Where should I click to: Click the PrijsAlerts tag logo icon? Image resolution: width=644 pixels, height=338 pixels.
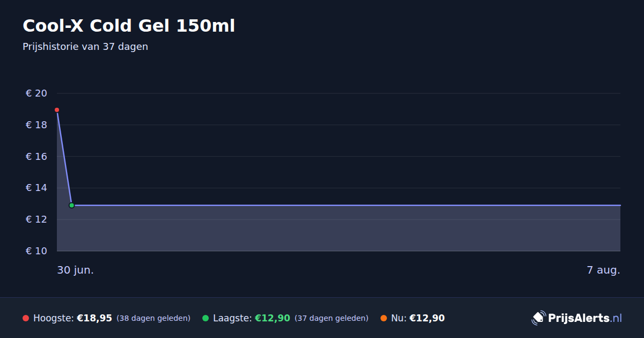(x=538, y=318)
